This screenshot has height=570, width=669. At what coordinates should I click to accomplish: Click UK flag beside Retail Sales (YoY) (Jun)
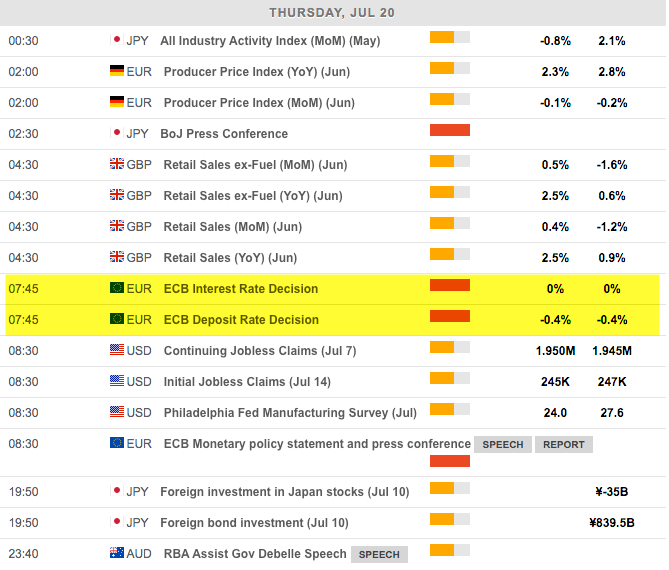(x=116, y=256)
